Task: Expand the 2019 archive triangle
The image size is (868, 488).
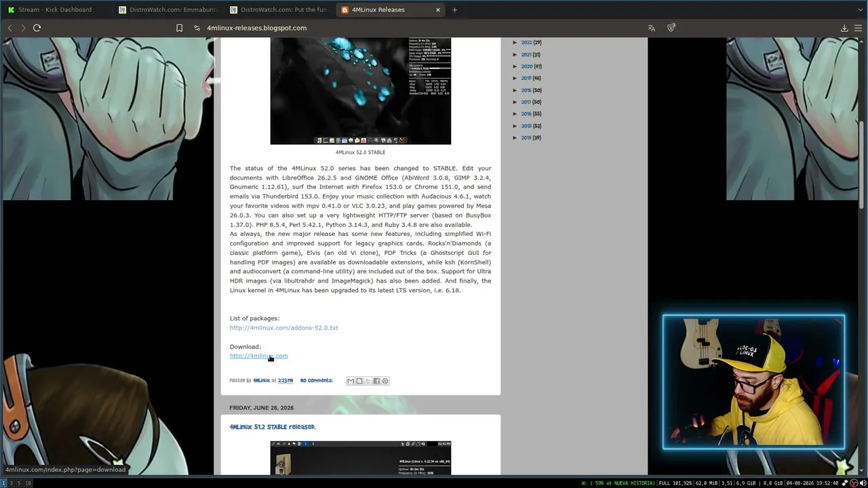Action: (515, 79)
